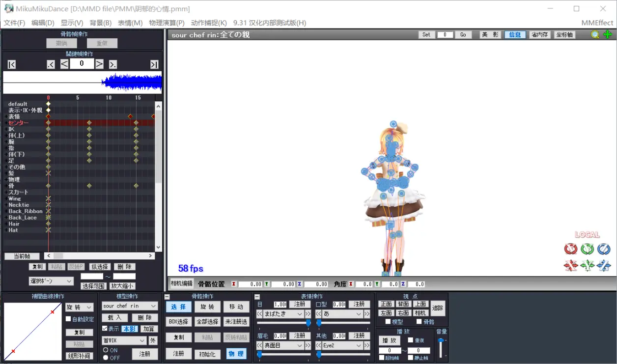Open the 旋转 interpolation curve dropdown
This screenshot has height=364, width=617.
tap(80, 307)
